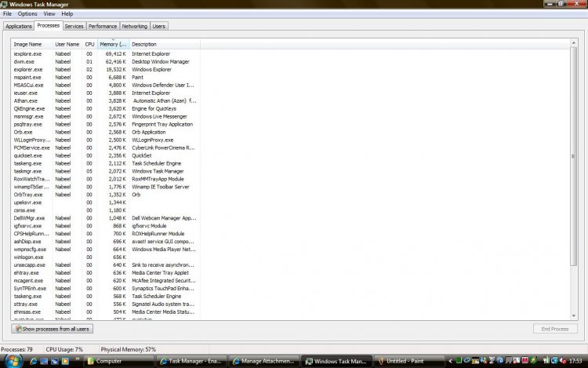Click Switch between windows Quick Launch icon
Image resolution: width=588 pixels, height=368 pixels.
(x=55, y=361)
